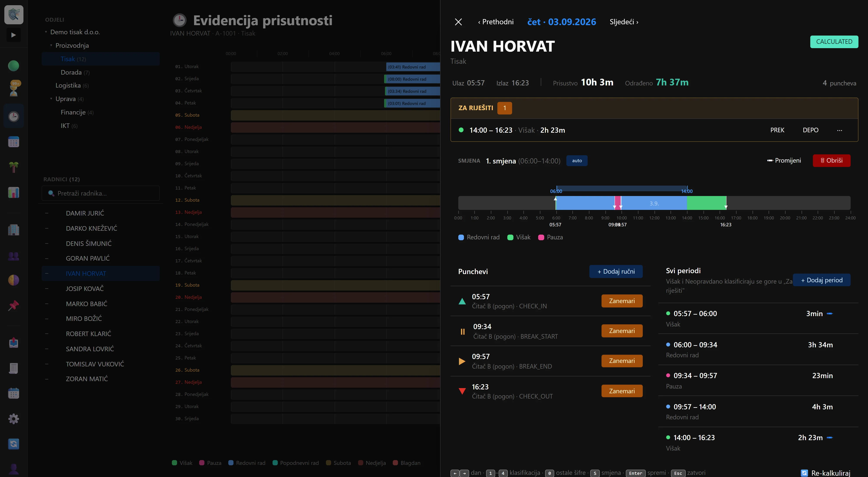This screenshot has height=477, width=868.
Task: Open the more options ellipsis for Višak
Action: (839, 130)
